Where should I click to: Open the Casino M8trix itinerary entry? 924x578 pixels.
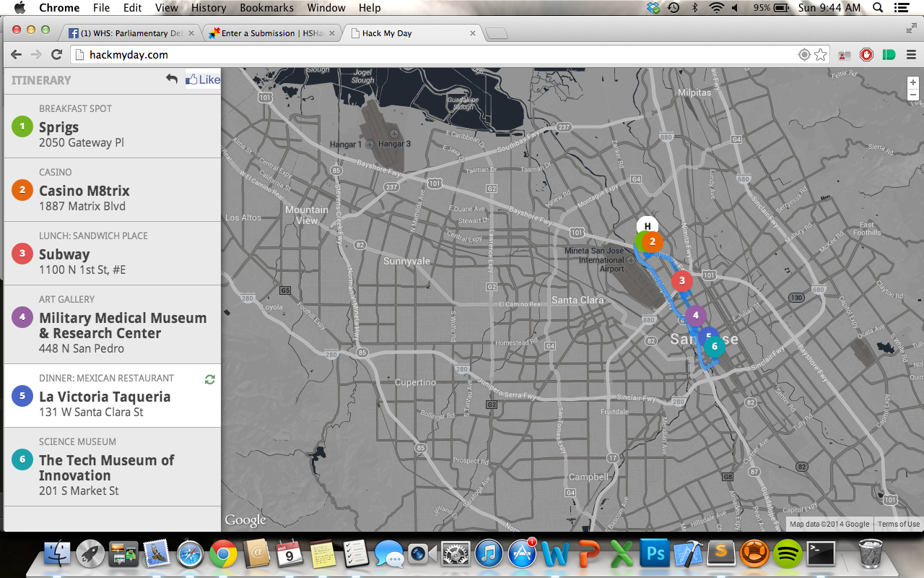click(x=112, y=190)
